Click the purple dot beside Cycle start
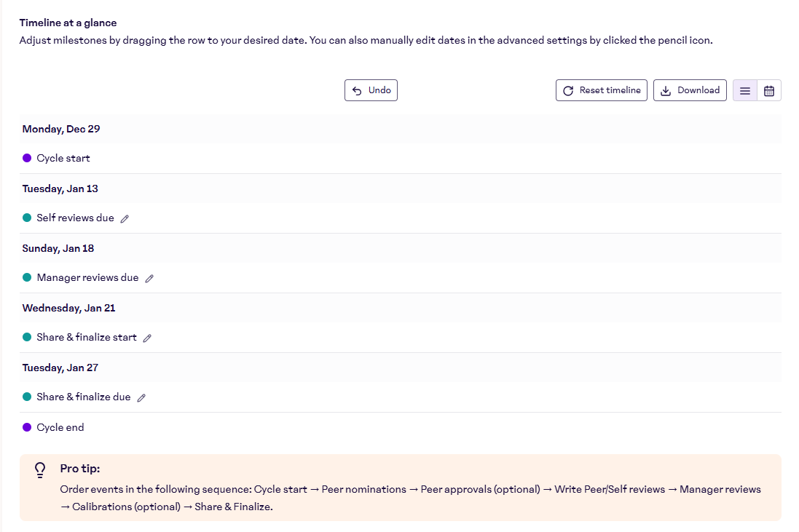 tap(27, 159)
